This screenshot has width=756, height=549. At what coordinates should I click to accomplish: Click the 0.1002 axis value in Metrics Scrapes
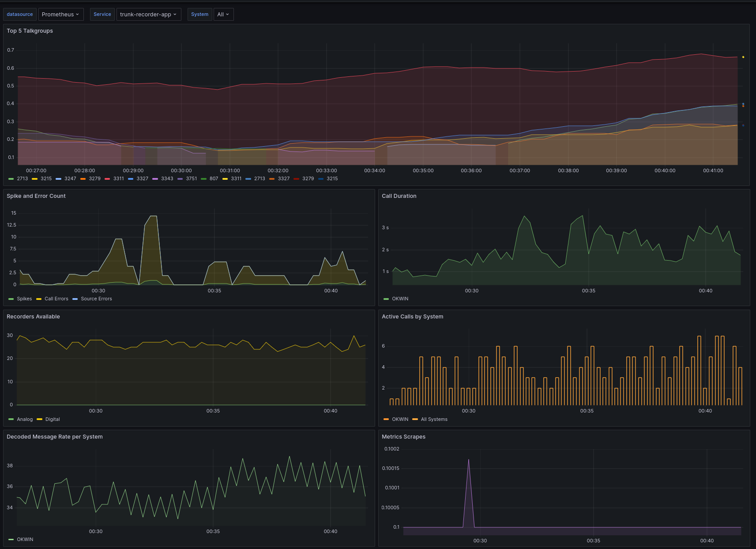[x=392, y=449]
